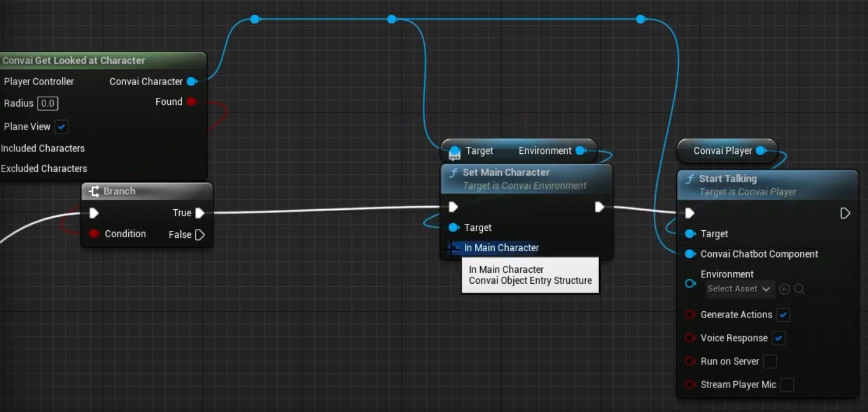
Task: Click the Environment output pin of getter node
Action: 580,151
